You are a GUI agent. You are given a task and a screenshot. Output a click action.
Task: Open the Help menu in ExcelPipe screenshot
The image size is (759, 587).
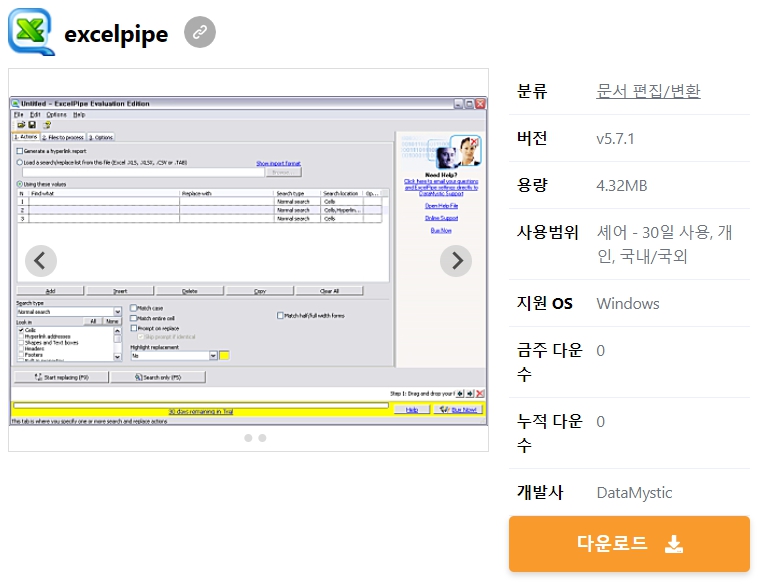coord(79,115)
